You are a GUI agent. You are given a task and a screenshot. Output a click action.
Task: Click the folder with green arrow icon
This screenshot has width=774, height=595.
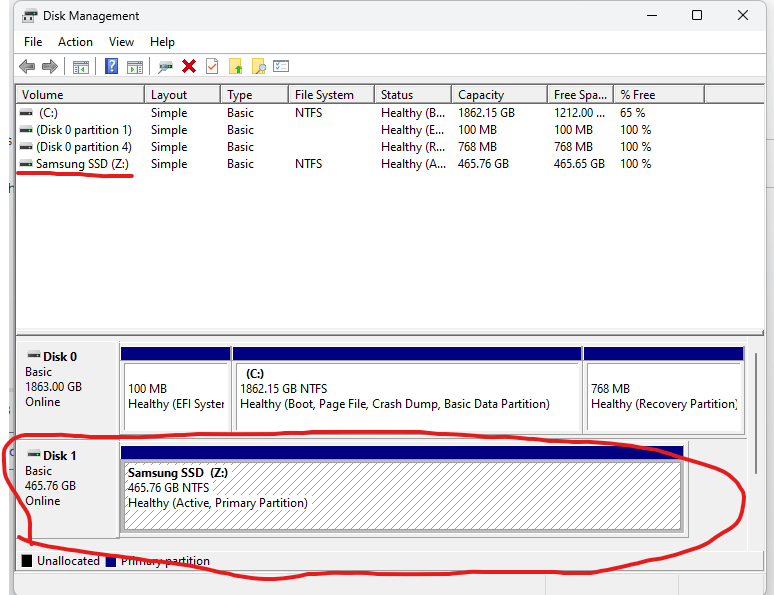tap(235, 66)
